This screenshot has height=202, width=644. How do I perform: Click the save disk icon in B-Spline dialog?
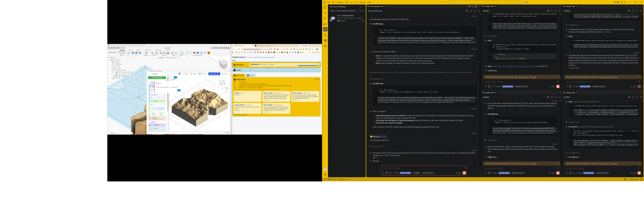pos(179,74)
